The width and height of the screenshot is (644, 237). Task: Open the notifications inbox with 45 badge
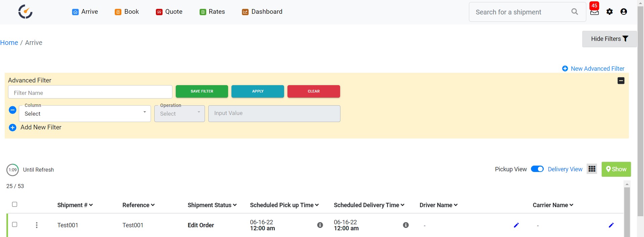[594, 12]
